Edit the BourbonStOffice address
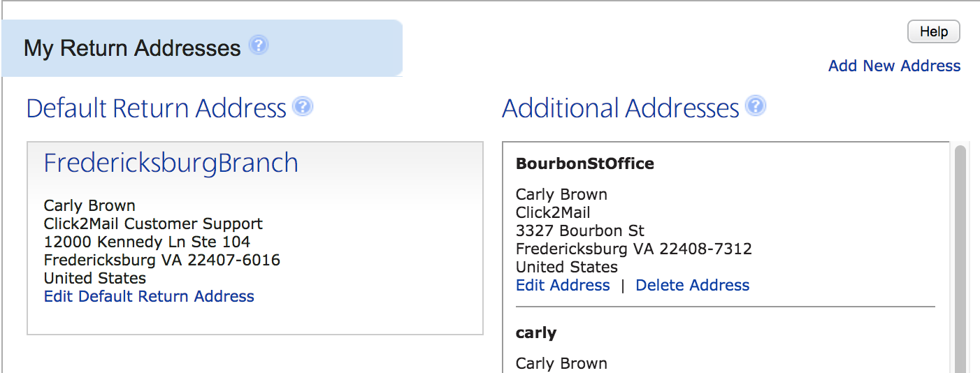The height and width of the screenshot is (373, 980). [563, 285]
